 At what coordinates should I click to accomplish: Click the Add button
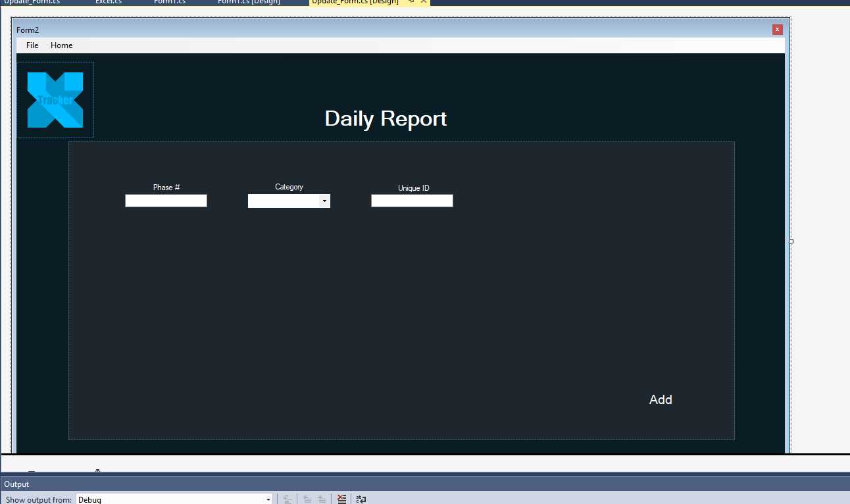(x=661, y=399)
